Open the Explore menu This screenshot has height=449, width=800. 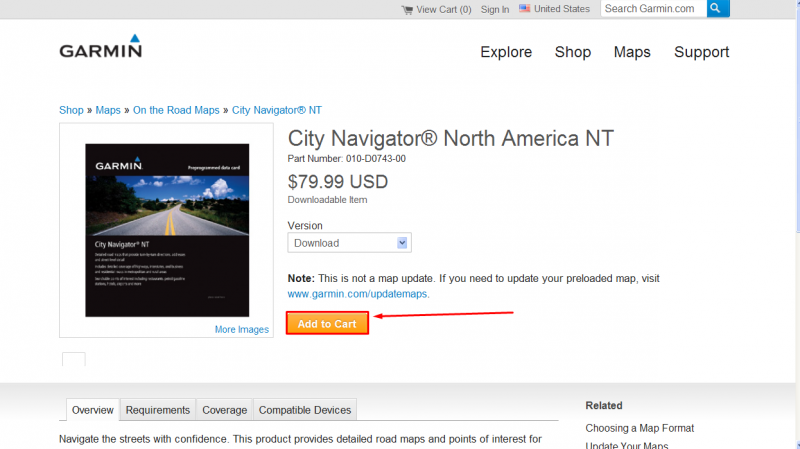click(506, 52)
